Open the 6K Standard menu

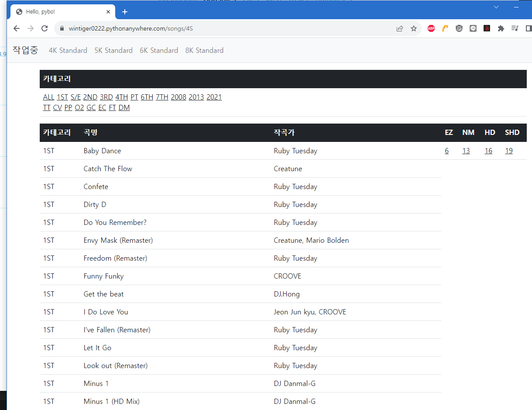pos(159,50)
